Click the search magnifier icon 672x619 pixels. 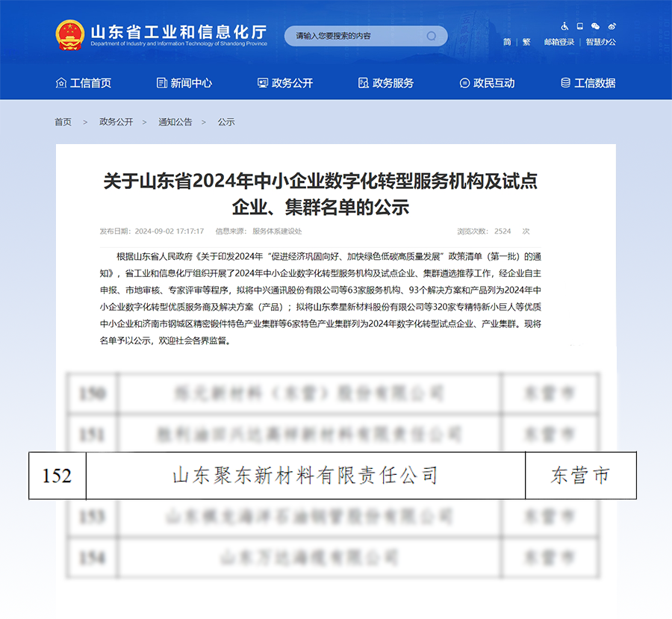click(x=431, y=36)
